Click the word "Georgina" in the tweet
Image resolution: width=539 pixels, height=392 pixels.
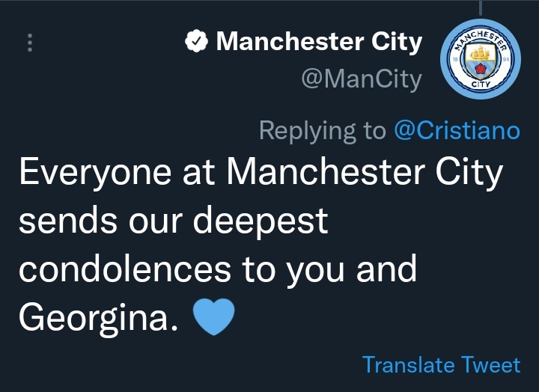point(99,318)
